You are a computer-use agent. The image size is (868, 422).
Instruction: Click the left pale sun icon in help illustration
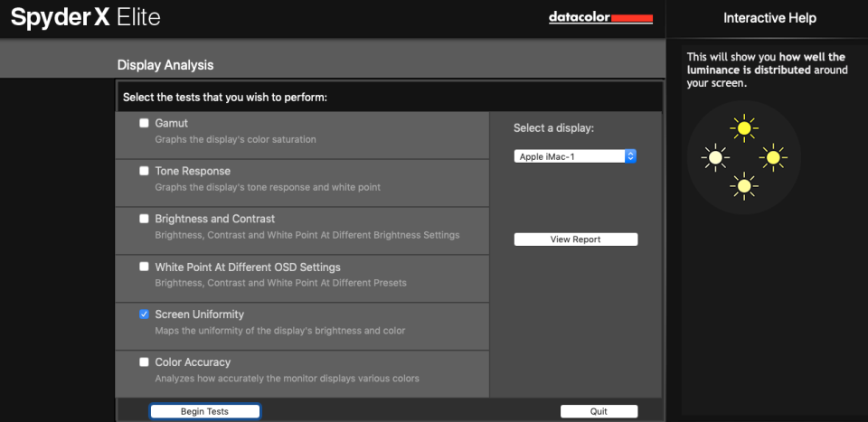pyautogui.click(x=715, y=157)
